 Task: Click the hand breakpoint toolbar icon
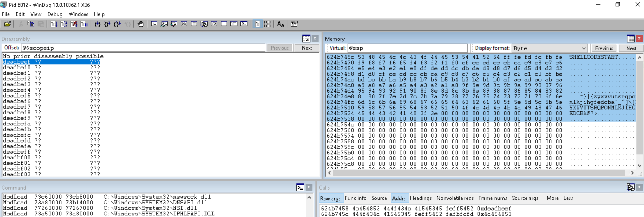141,24
